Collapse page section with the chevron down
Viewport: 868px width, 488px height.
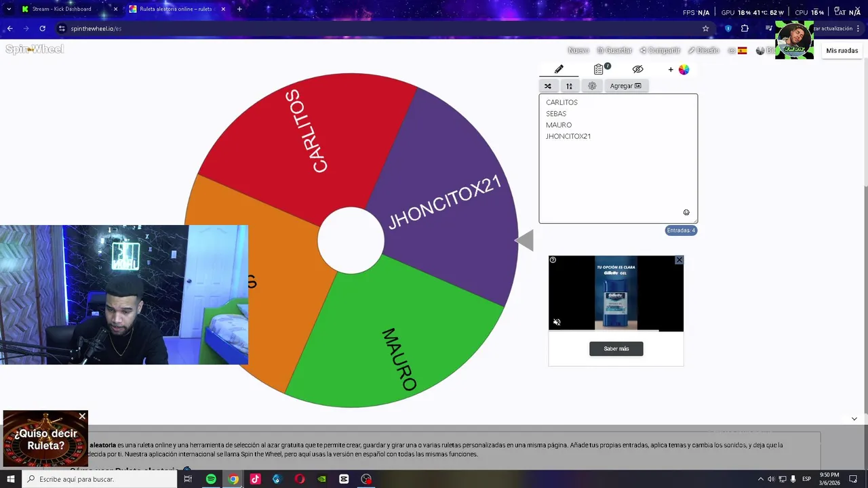point(854,419)
